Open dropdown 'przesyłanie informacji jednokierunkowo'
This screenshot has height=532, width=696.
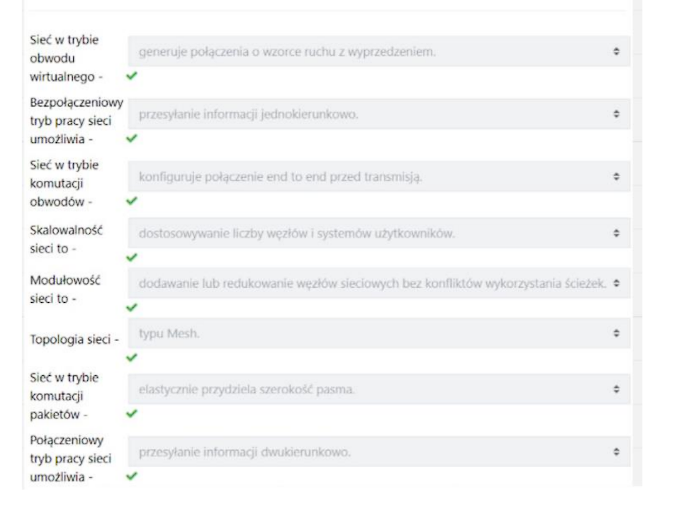point(379,114)
